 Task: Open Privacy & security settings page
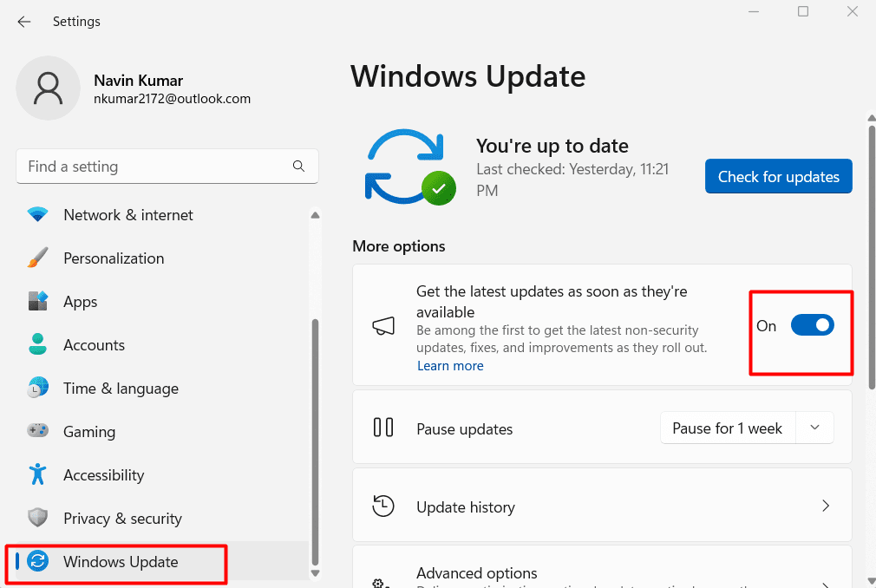(x=122, y=518)
